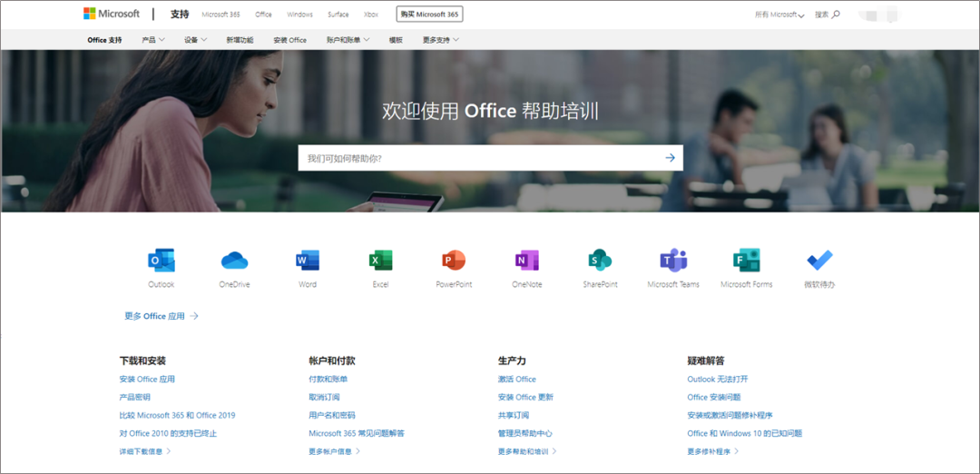Open 付款和账单 link
This screenshot has height=474, width=980.
[x=328, y=379]
